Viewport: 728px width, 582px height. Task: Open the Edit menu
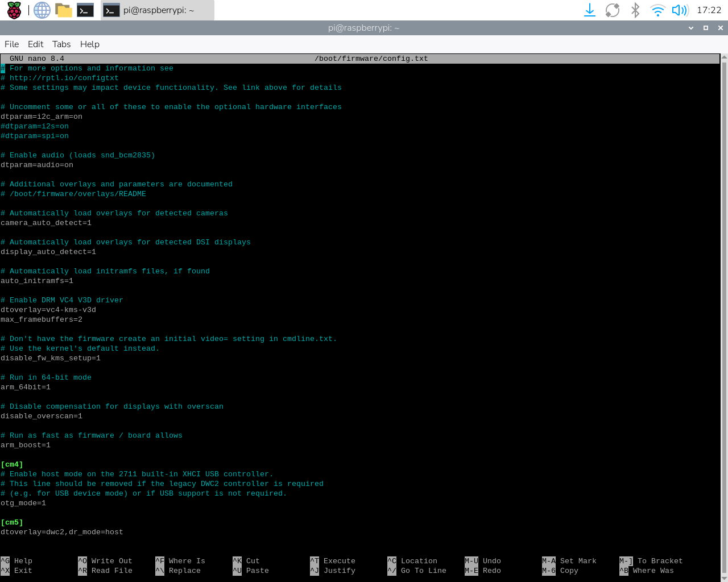pyautogui.click(x=35, y=44)
